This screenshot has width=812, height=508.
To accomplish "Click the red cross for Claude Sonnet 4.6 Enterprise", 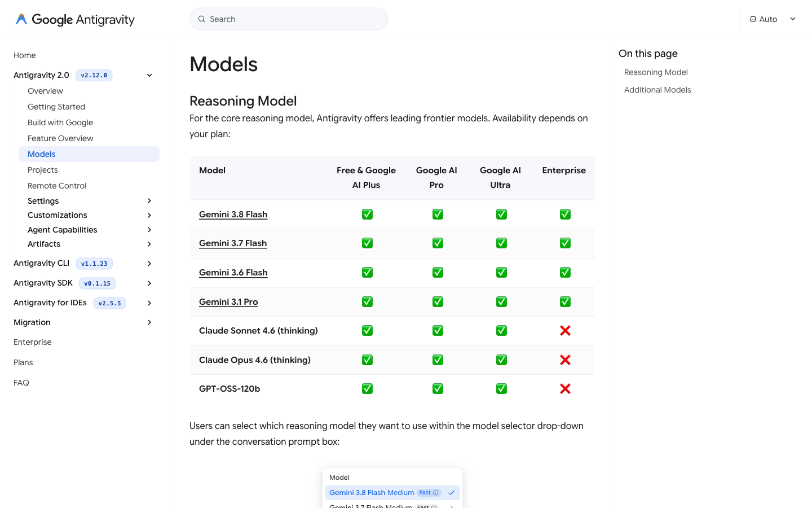I will [565, 331].
